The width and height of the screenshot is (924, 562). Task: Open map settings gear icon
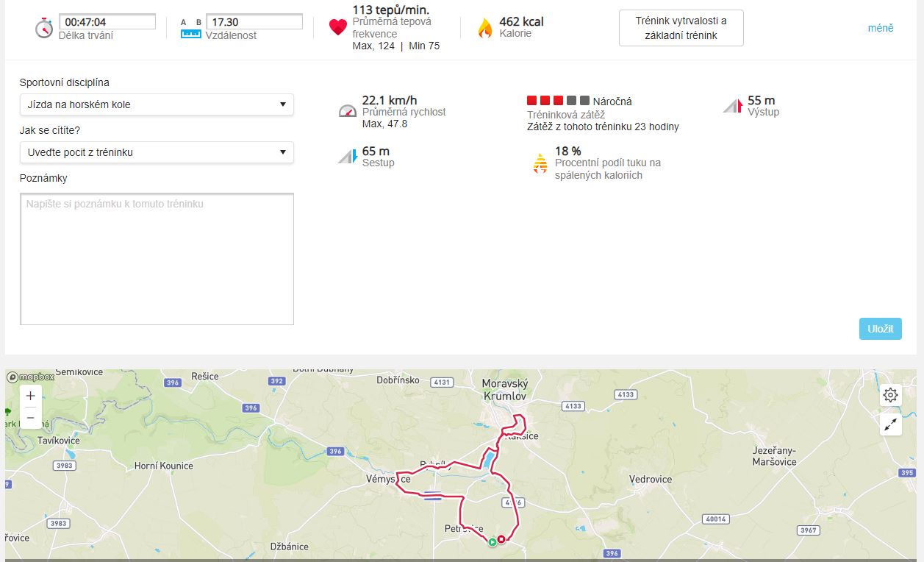[x=891, y=395]
